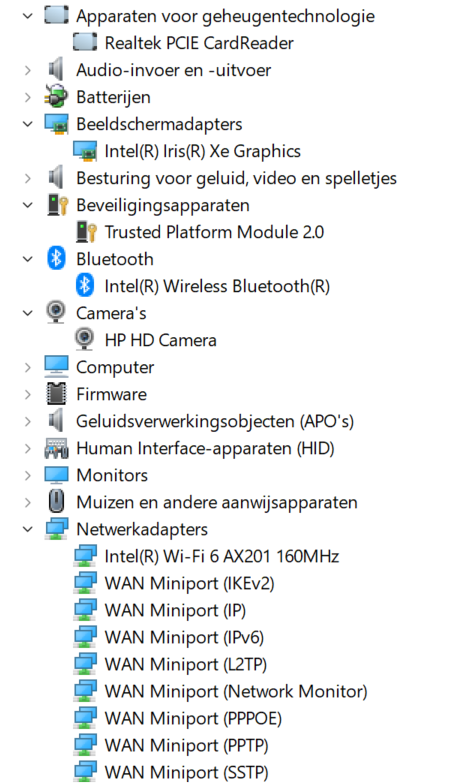The image size is (460, 784).
Task: Expand the Human Interface-apparaten (HID) node
Action: tap(28, 448)
